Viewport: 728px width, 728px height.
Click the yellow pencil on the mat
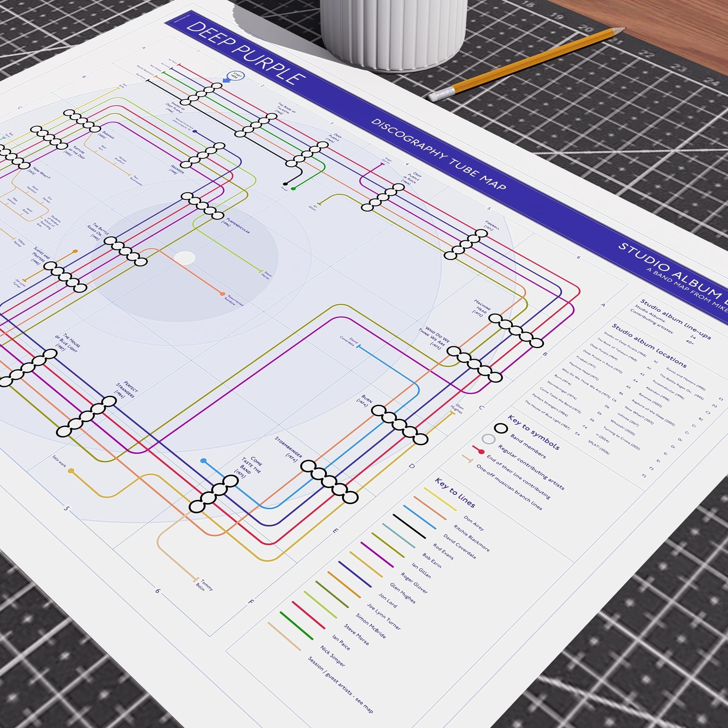tap(527, 64)
